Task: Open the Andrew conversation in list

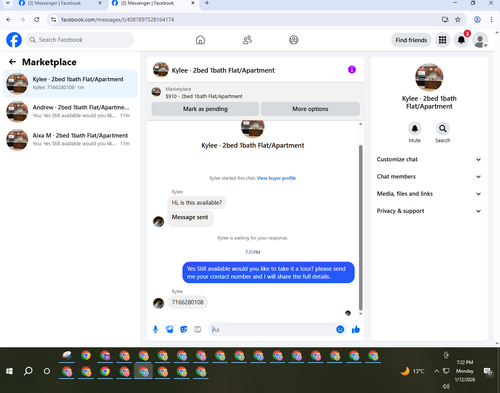Action: click(70, 111)
